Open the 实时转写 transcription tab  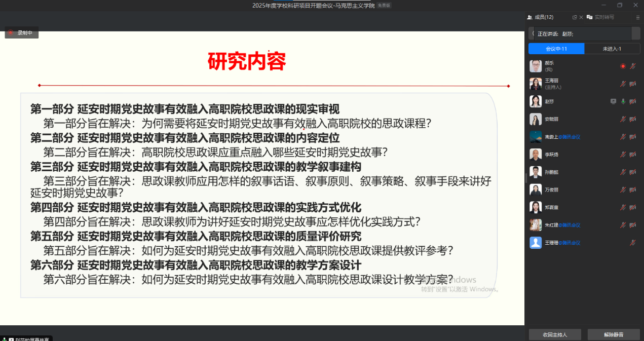click(x=600, y=17)
